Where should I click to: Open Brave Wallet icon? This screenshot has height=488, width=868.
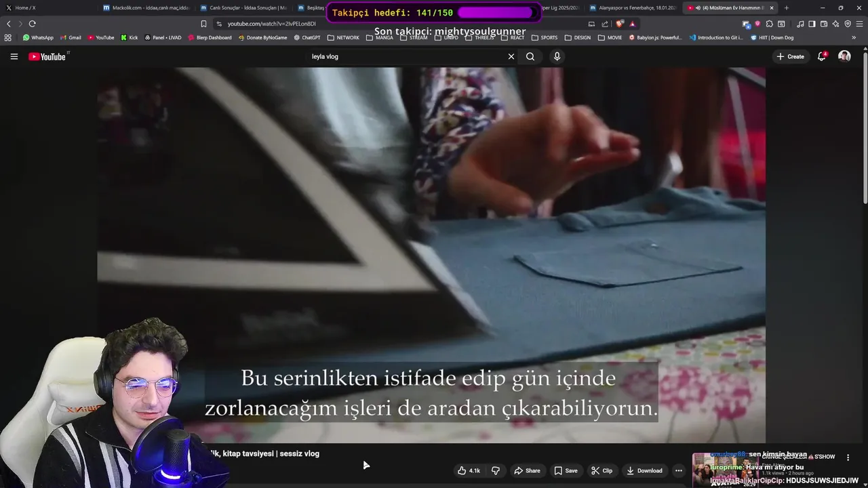click(x=824, y=24)
